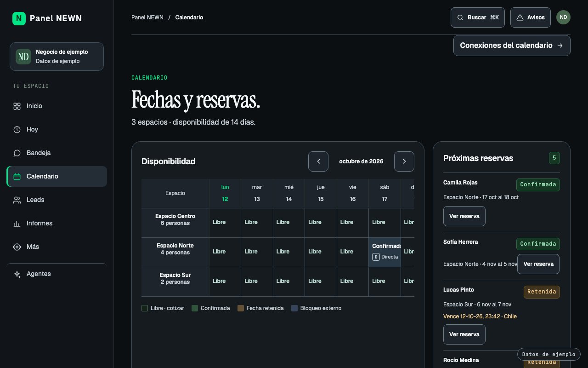The image size is (588, 368).
Task: Click Espacio Centro row header
Action: click(175, 223)
